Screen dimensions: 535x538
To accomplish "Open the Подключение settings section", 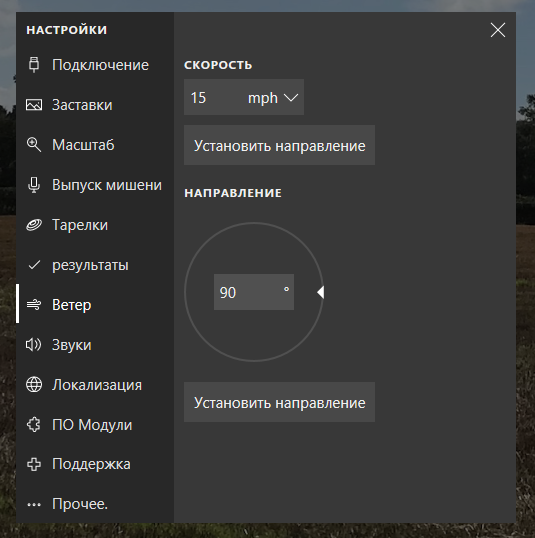I will click(95, 65).
